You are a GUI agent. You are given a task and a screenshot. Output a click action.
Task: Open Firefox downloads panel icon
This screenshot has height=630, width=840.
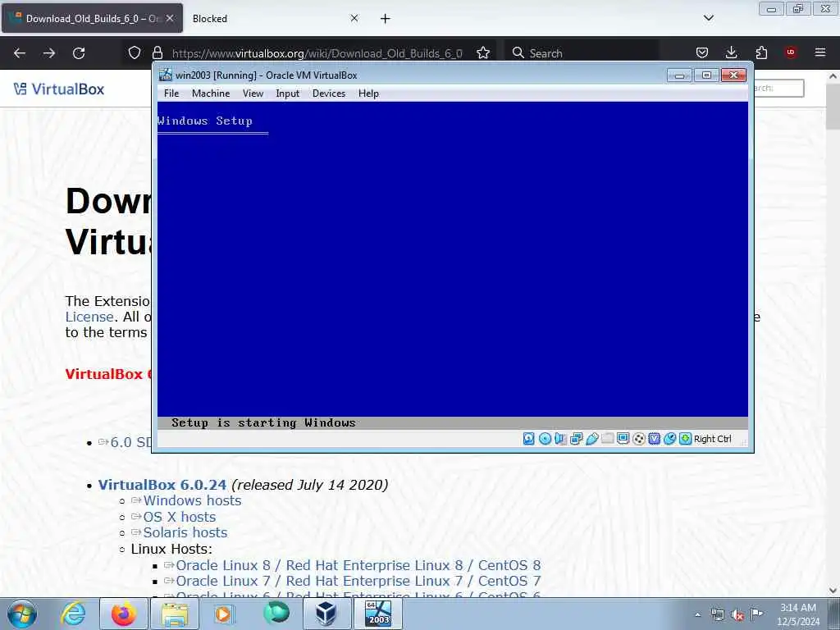(x=731, y=52)
